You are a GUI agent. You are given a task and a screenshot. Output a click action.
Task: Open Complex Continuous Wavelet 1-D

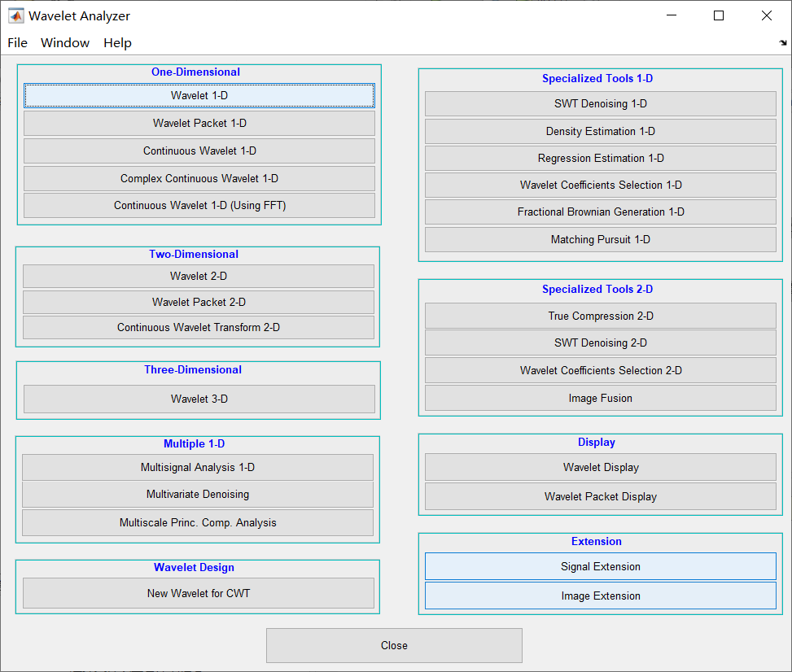(x=199, y=178)
